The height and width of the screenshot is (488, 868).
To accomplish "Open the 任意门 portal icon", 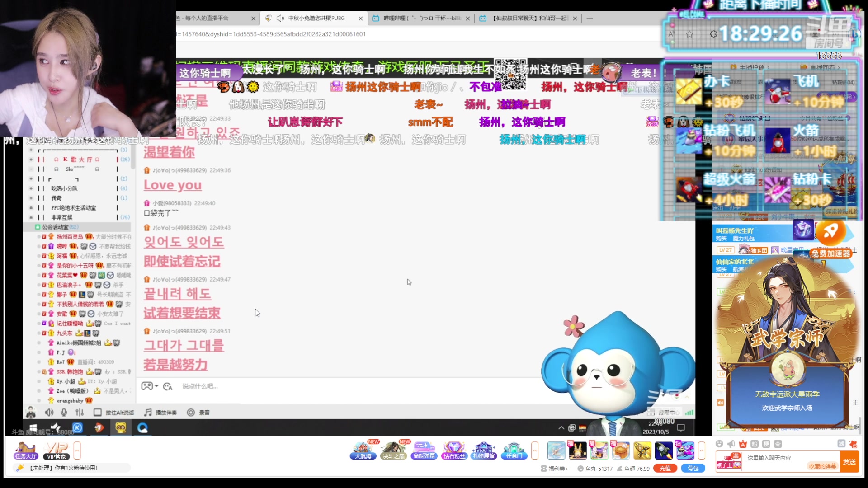I will [514, 450].
